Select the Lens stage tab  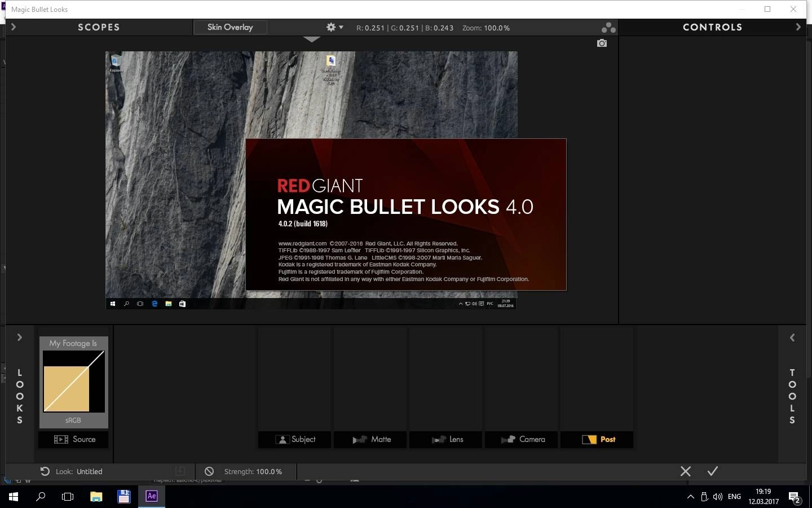445,439
